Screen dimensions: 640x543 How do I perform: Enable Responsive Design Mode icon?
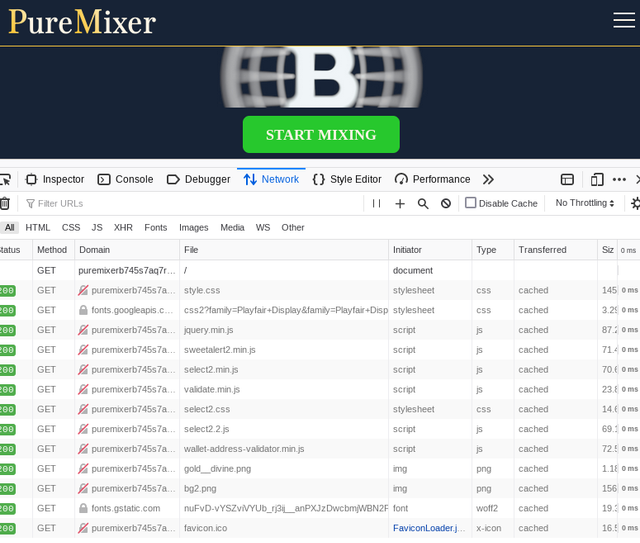597,179
